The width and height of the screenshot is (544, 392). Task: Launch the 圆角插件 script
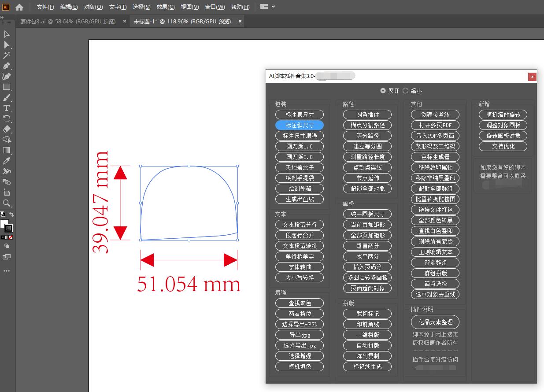point(367,115)
